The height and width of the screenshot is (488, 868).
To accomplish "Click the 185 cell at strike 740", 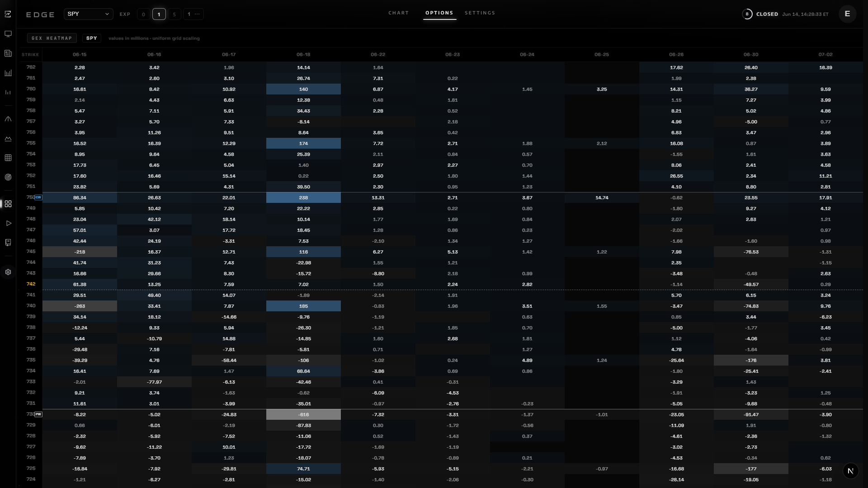I will coord(303,306).
